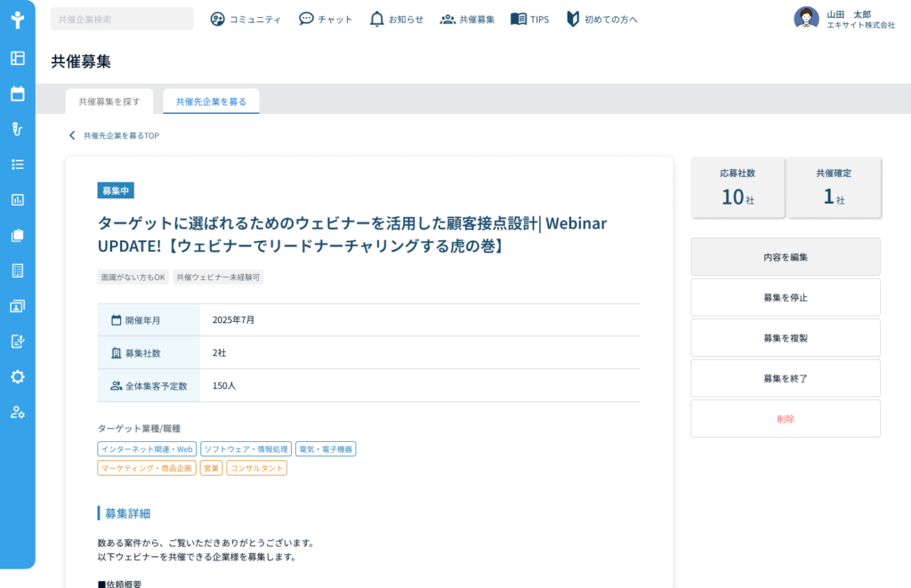The height and width of the screenshot is (588, 911).
Task: Open the 応募社数 10社 card
Action: [738, 188]
